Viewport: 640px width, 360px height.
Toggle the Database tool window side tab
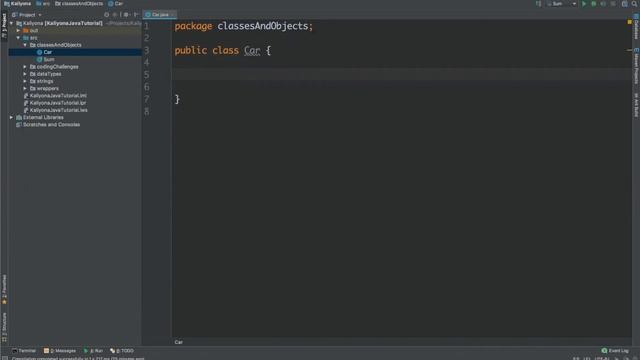(x=636, y=27)
